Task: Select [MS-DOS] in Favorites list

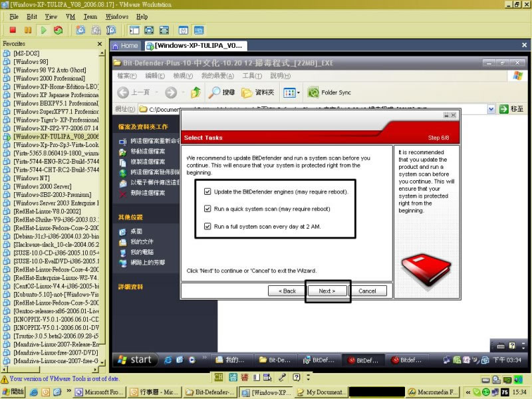Action: coord(26,53)
